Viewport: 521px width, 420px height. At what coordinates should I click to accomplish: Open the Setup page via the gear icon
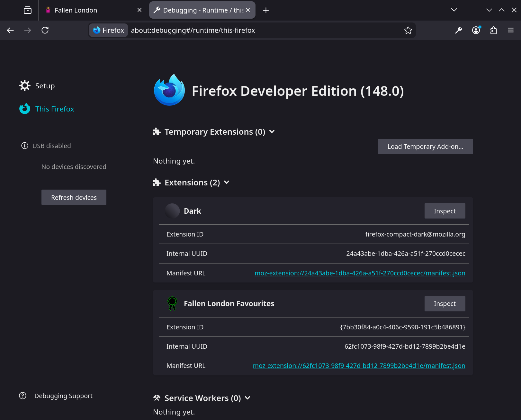pos(25,85)
